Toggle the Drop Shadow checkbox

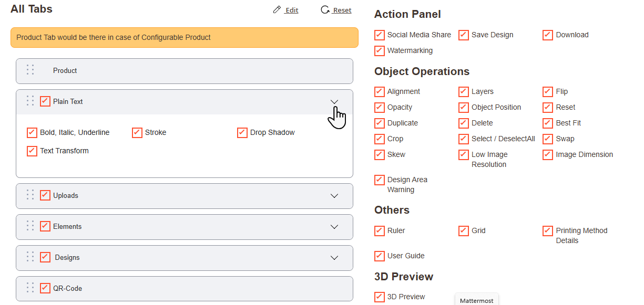click(242, 132)
